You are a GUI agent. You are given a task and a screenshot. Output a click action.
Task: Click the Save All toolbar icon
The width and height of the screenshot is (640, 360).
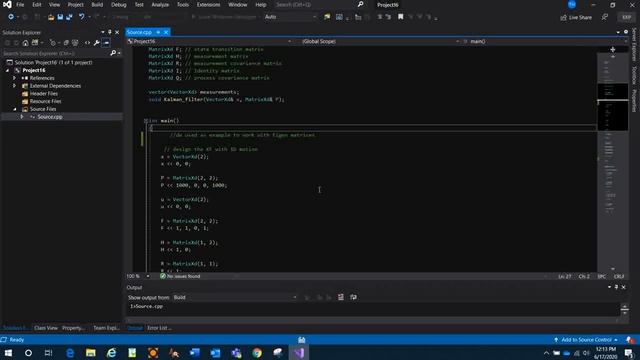click(x=69, y=17)
